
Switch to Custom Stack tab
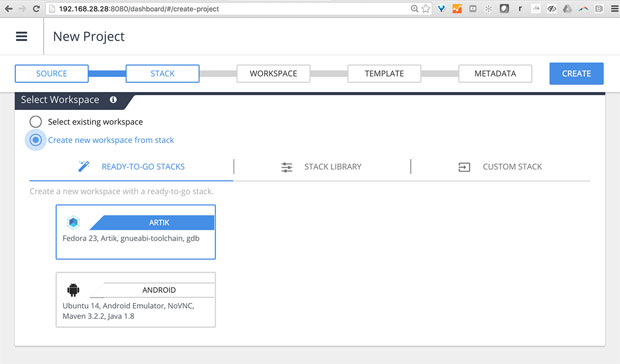(x=501, y=167)
